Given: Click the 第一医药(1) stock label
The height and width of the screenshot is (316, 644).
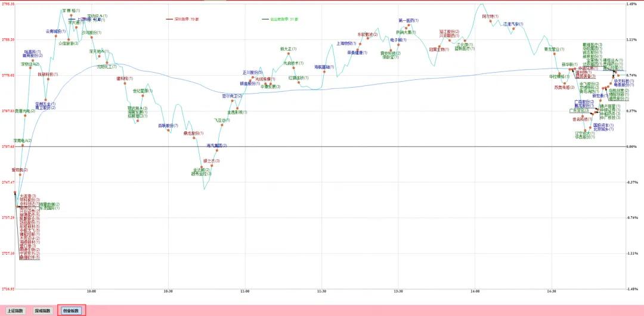Looking at the screenshot, I should click(408, 20).
